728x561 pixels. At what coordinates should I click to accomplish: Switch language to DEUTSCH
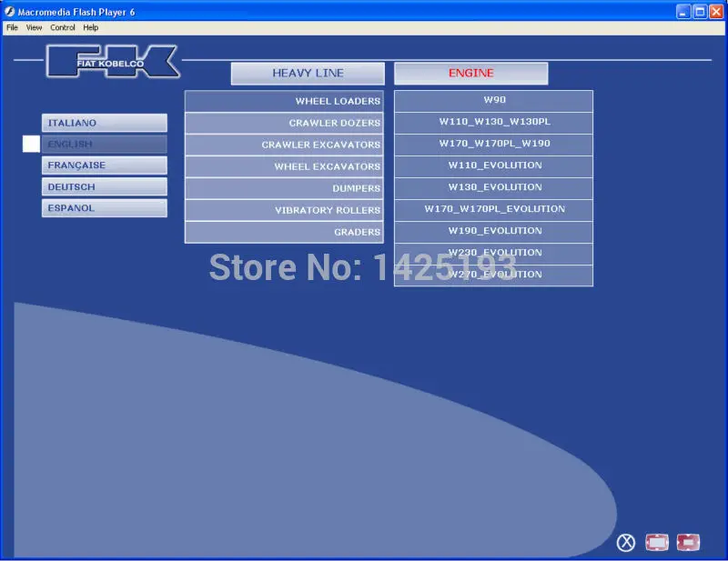tap(105, 186)
